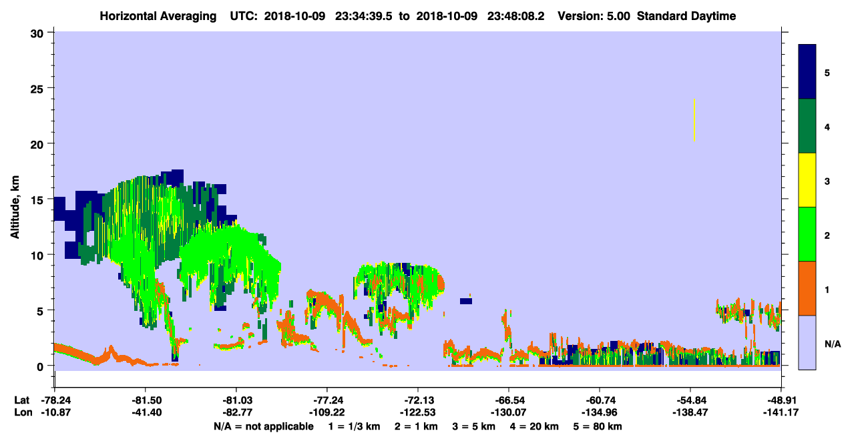Click latitude value -60.74
The width and height of the screenshot is (868, 445).
coord(600,400)
